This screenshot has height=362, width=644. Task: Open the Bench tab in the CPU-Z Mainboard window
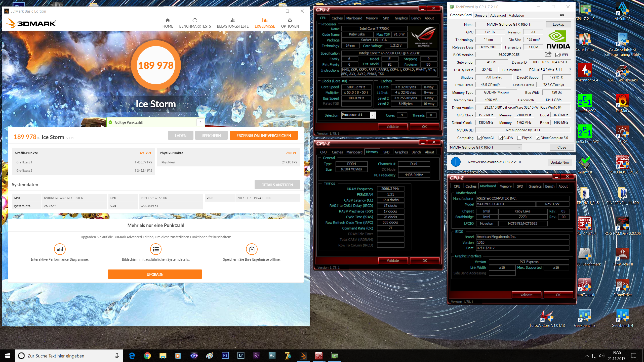coord(550,186)
